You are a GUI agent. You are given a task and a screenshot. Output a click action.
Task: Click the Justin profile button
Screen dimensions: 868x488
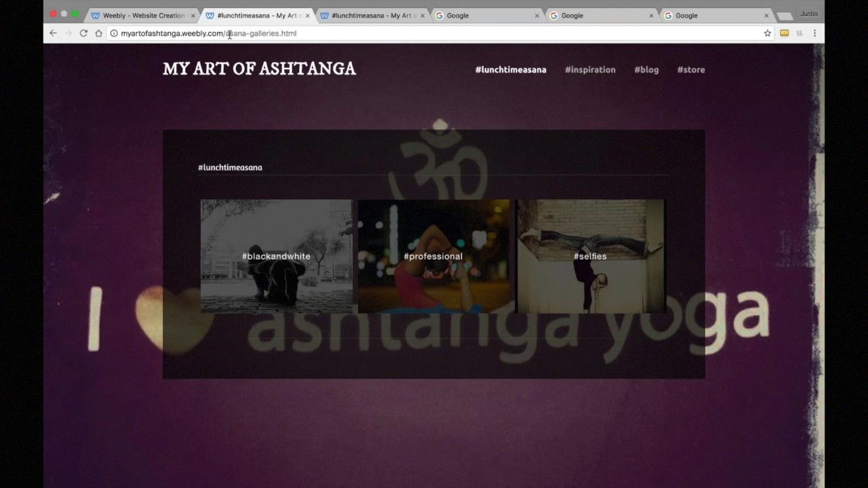point(809,14)
